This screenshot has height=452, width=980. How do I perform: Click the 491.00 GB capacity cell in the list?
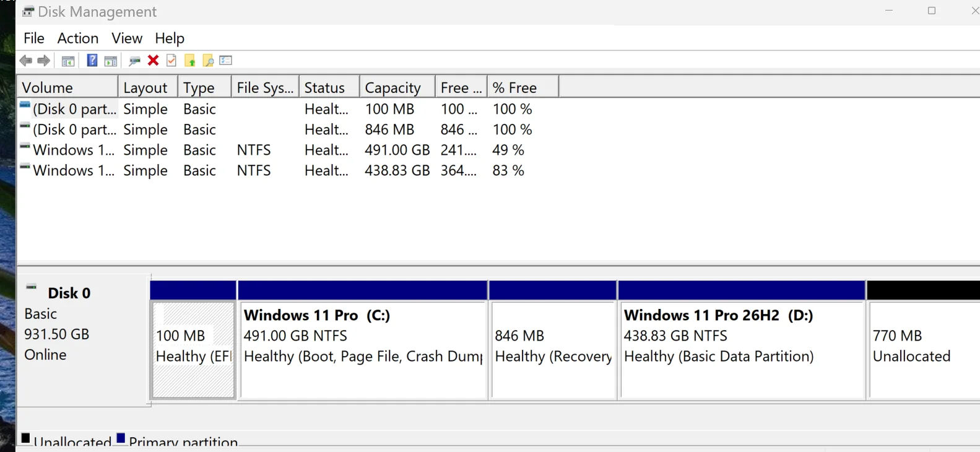[397, 150]
